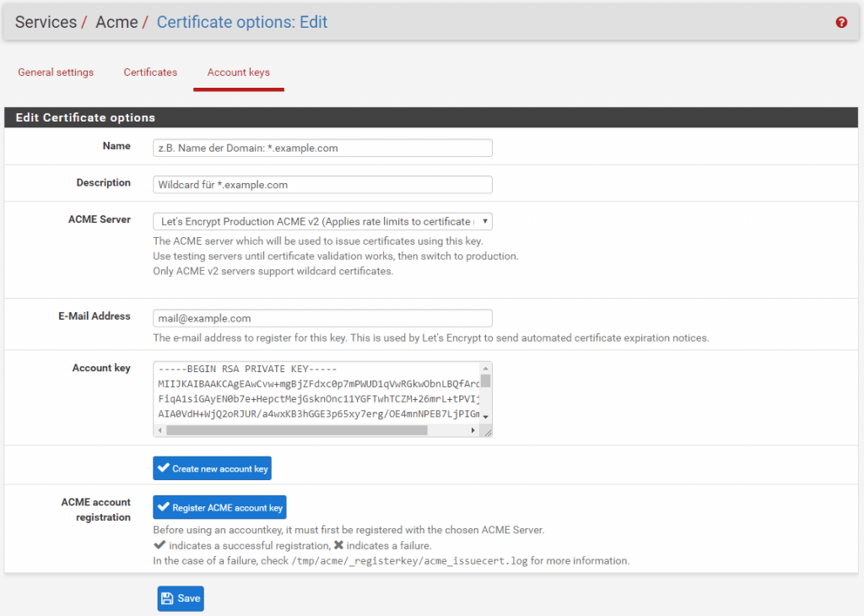Go to Services in the breadcrumb
864x616 pixels.
(46, 23)
